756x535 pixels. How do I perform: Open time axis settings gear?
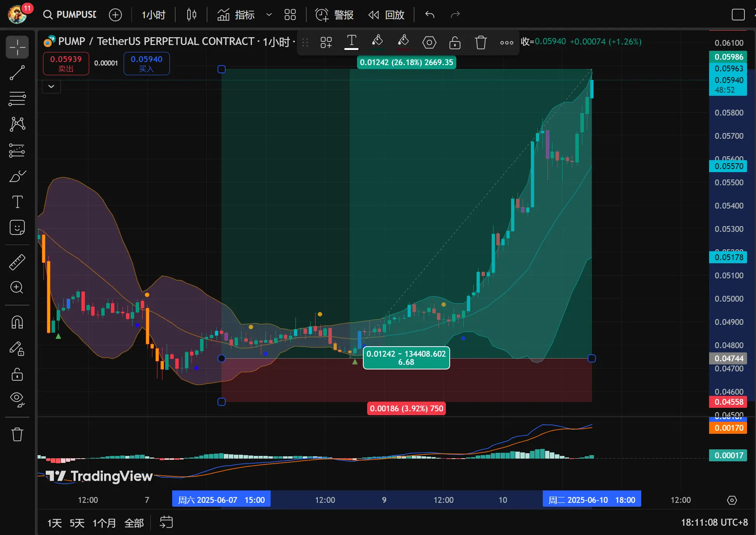732,500
